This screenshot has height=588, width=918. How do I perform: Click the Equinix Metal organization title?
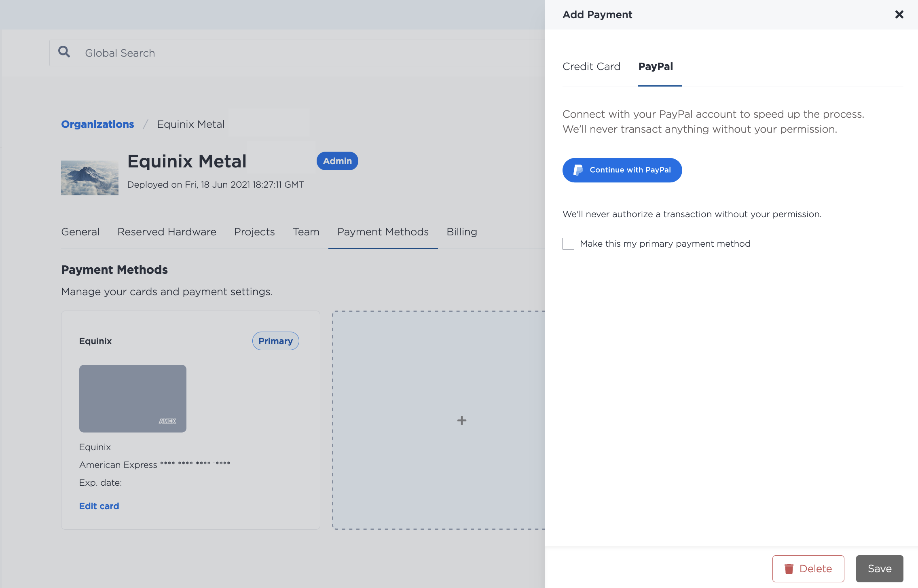click(187, 161)
